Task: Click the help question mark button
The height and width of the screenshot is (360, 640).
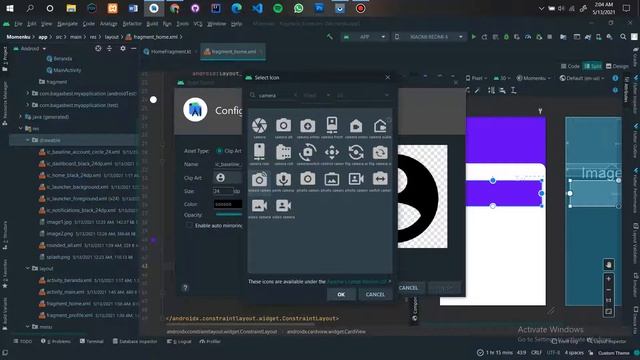Action: [185, 288]
